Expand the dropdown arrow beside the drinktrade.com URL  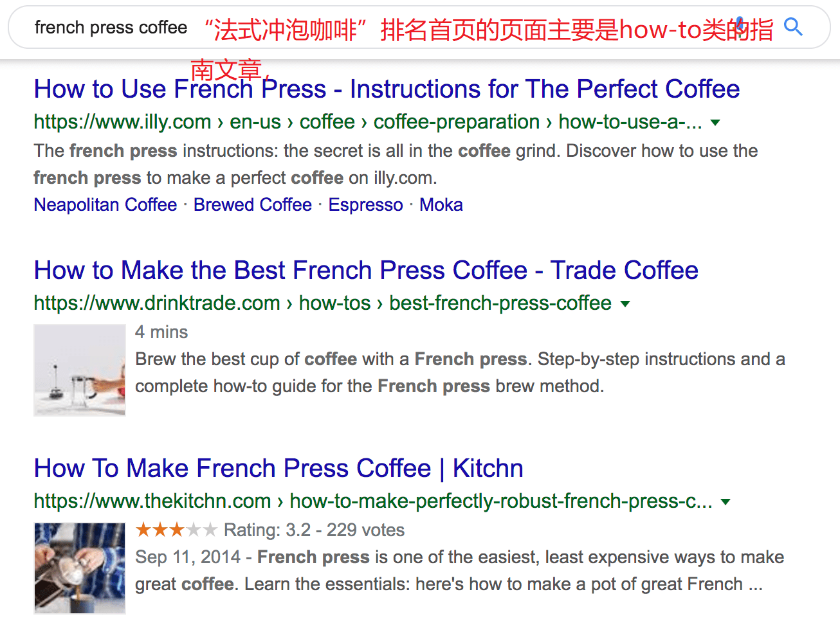click(625, 303)
